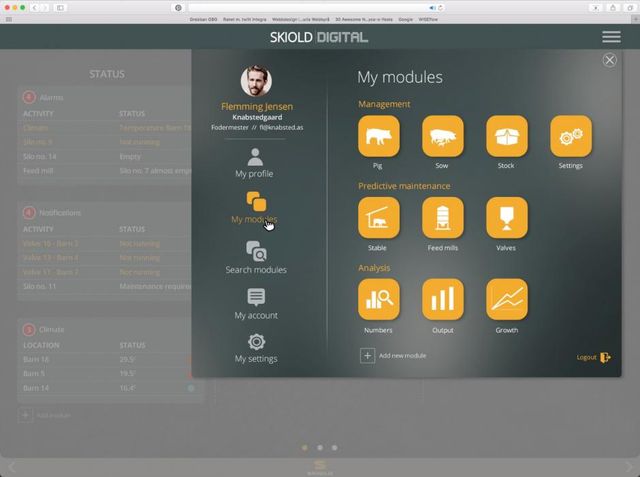Screen dimensions: 640x477
Task: Open the Stock module
Action: click(506, 136)
